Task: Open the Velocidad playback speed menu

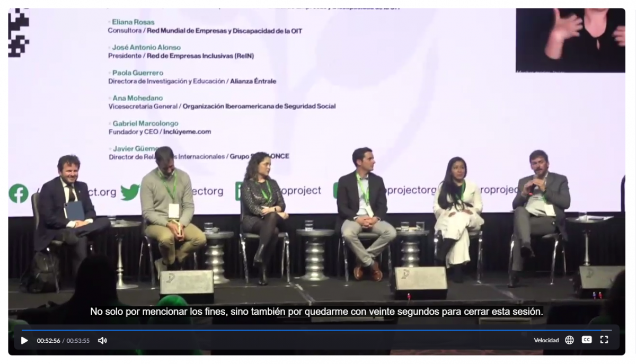Action: [546, 340]
